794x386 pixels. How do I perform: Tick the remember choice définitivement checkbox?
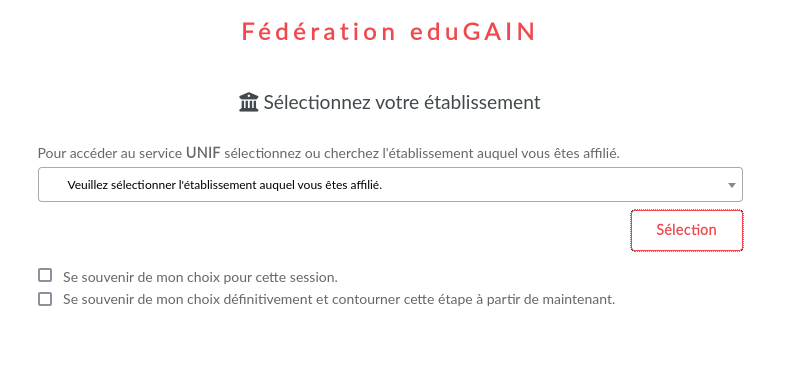45,299
